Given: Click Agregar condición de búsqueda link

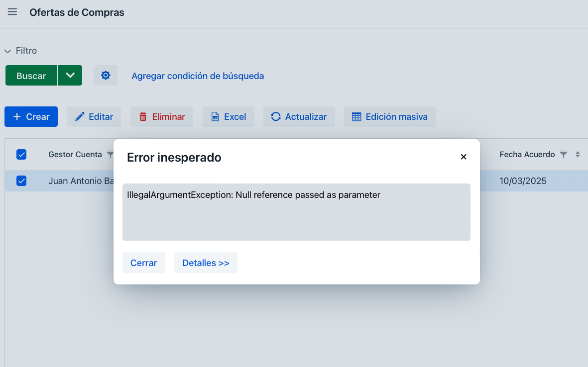Looking at the screenshot, I should [x=198, y=76].
